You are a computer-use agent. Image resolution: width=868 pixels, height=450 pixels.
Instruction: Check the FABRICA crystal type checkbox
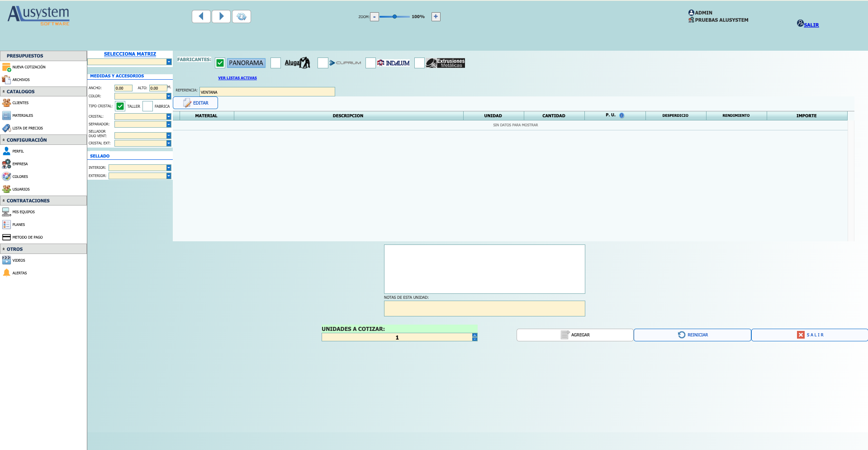click(x=147, y=106)
